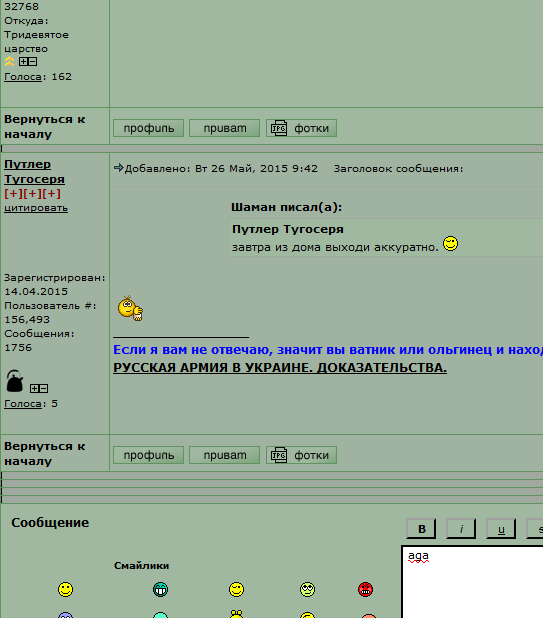The image size is (543, 618).
Task: Apply bold with the B button
Action: (x=421, y=529)
